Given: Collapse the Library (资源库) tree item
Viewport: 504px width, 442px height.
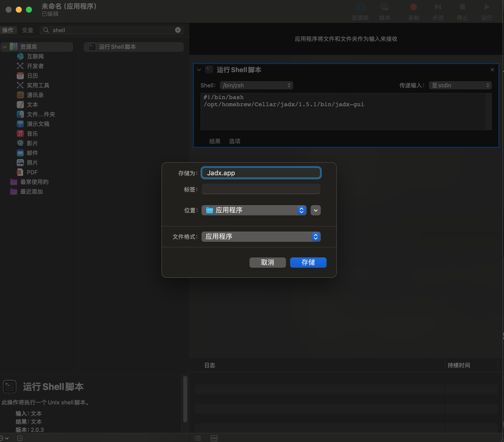Looking at the screenshot, I should tap(5, 47).
